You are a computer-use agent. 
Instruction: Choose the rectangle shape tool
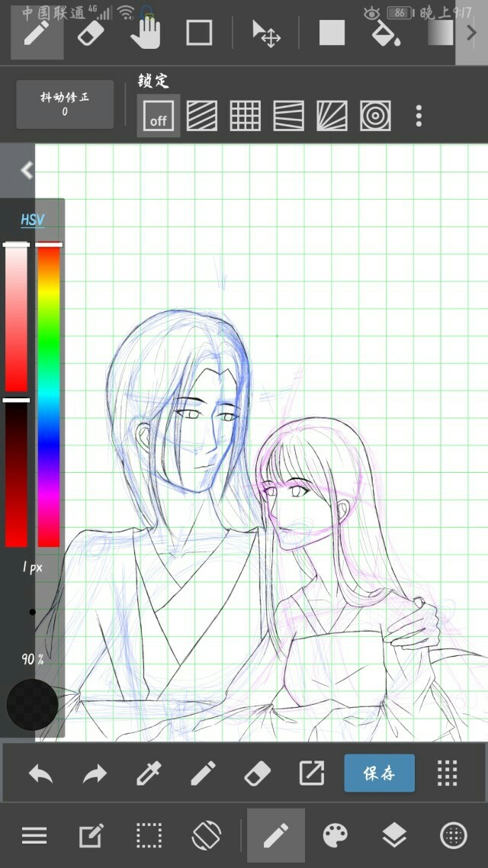(199, 33)
